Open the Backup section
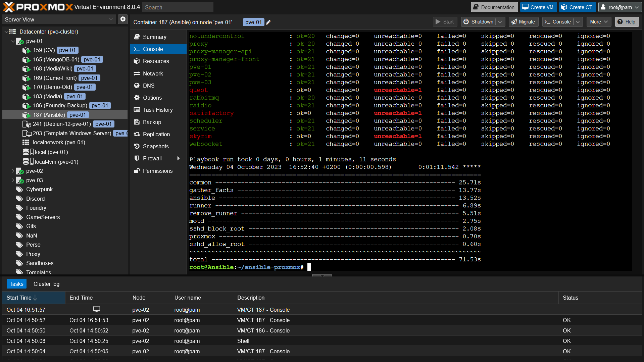 coord(158,122)
